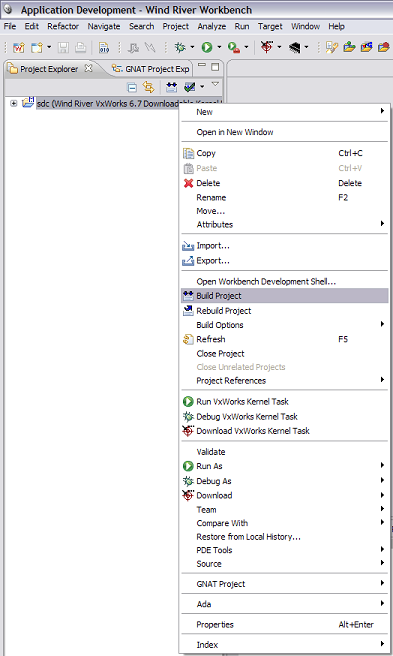Choose Open in New Window
Screen dimensions: 393x656
point(285,132)
